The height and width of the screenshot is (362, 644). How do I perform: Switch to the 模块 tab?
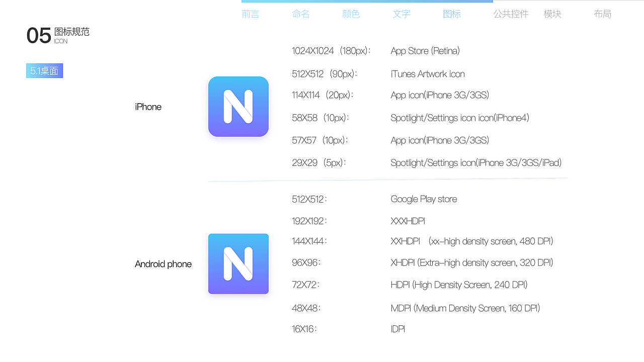[x=552, y=14]
